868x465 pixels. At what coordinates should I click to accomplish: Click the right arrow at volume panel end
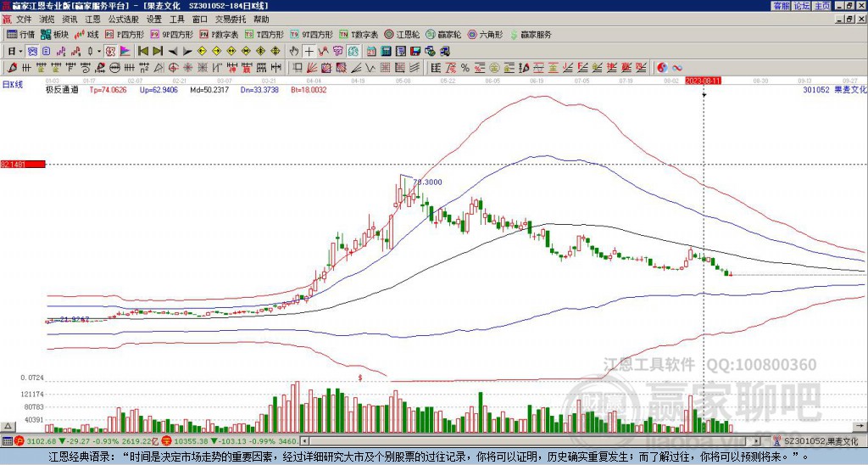pyautogui.click(x=861, y=426)
